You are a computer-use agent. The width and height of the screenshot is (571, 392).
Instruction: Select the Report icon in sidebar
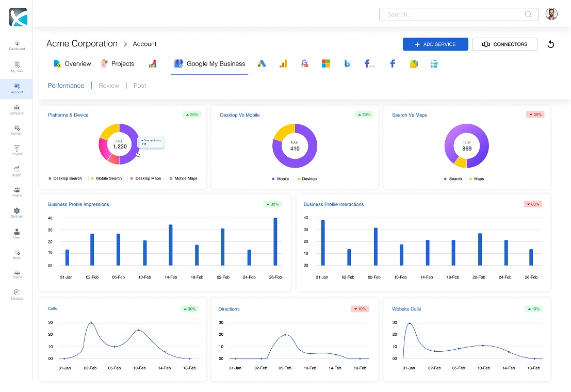(17, 171)
